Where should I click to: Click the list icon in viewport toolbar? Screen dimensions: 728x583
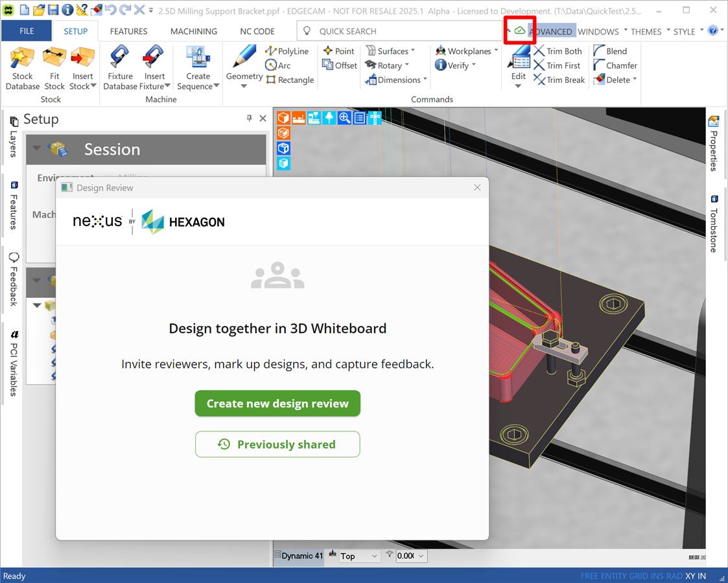tap(360, 118)
